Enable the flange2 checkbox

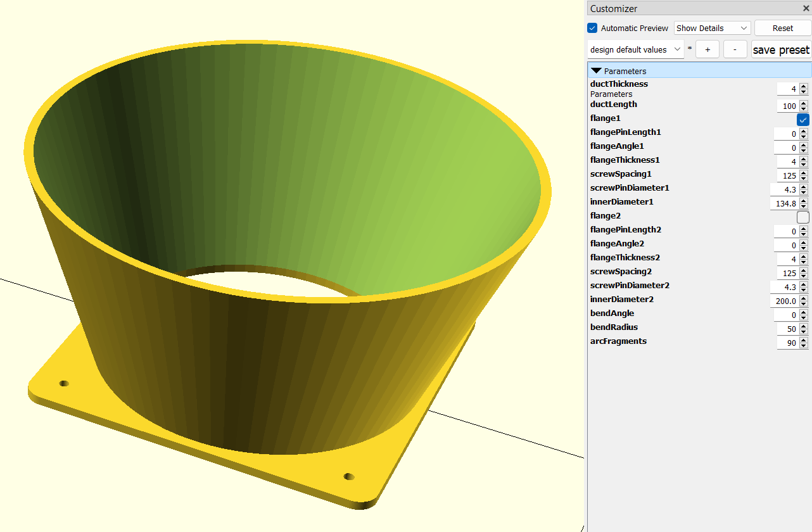(803, 217)
